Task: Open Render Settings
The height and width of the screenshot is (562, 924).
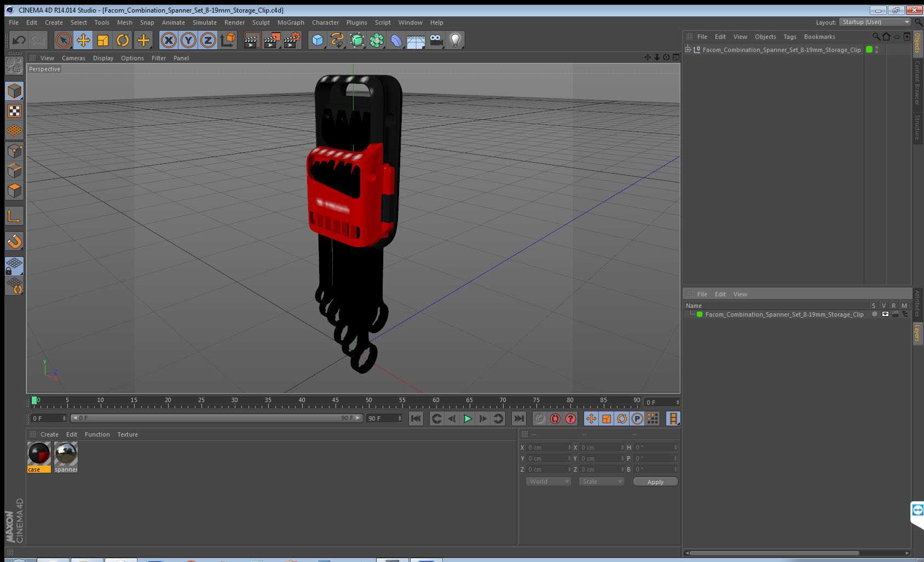Action: [x=292, y=40]
